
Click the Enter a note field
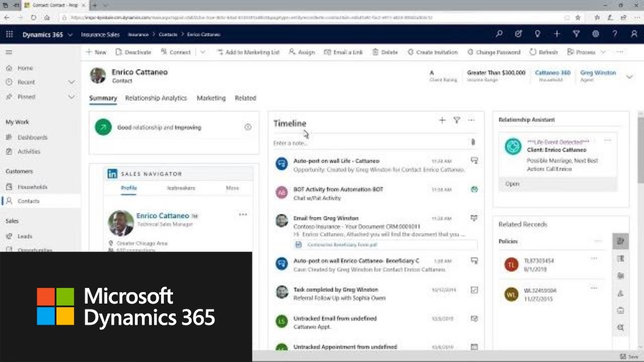(x=370, y=143)
